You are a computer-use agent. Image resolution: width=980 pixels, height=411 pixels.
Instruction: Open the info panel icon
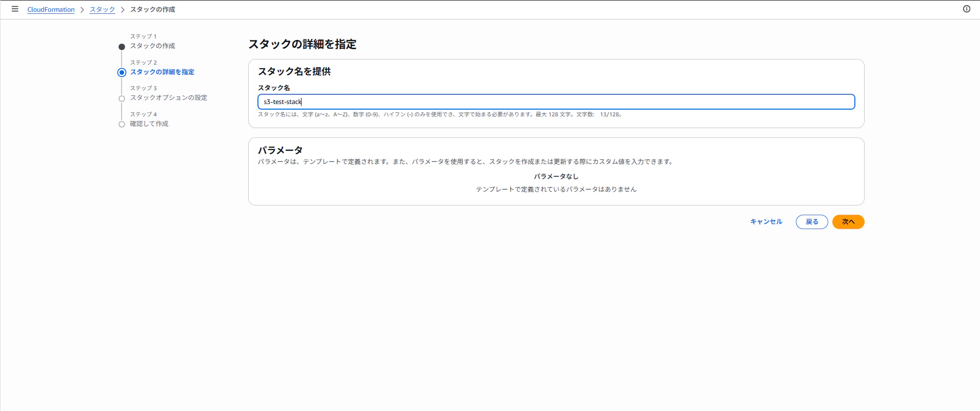tap(967, 9)
